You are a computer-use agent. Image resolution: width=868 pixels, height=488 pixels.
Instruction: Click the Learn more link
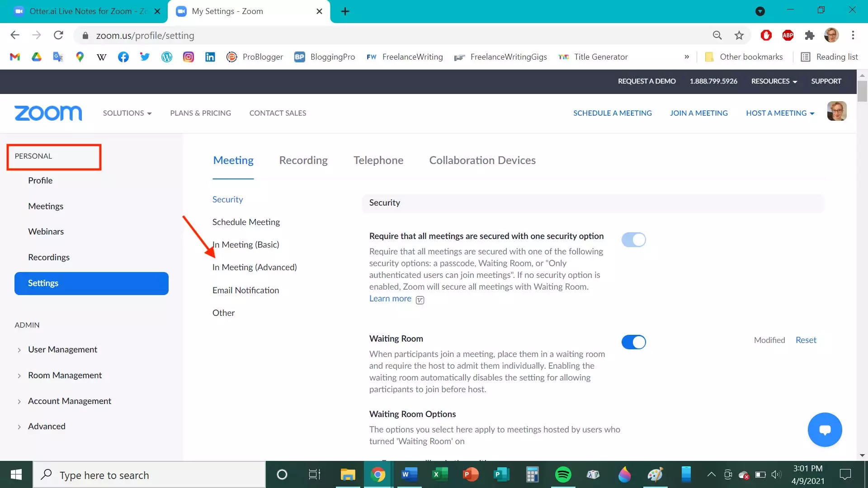click(x=390, y=299)
